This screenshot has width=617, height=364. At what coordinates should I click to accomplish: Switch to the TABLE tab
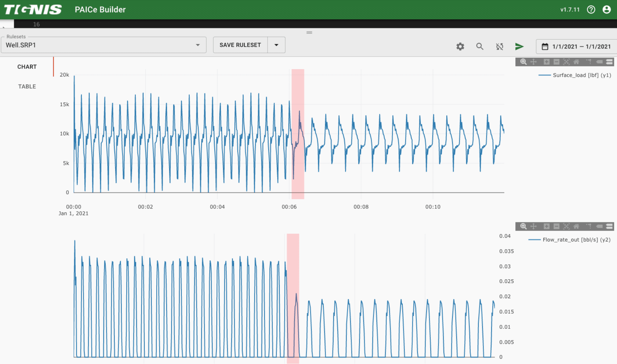27,86
